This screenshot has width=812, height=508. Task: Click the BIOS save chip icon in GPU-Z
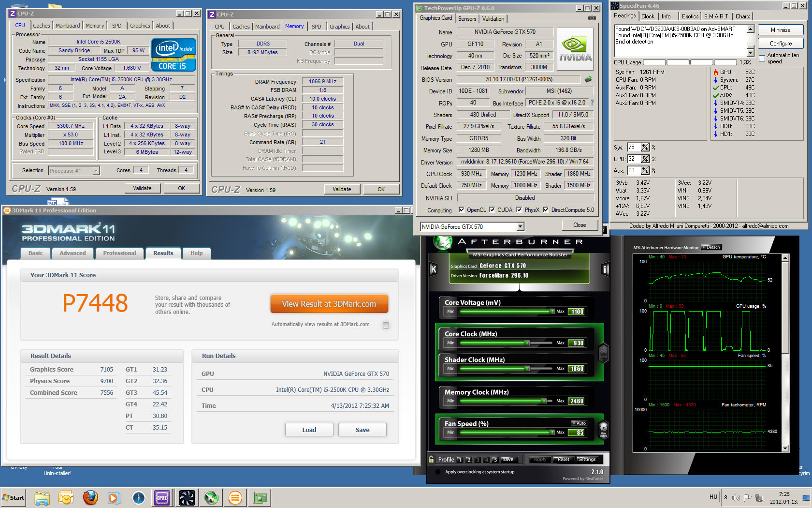[x=588, y=79]
